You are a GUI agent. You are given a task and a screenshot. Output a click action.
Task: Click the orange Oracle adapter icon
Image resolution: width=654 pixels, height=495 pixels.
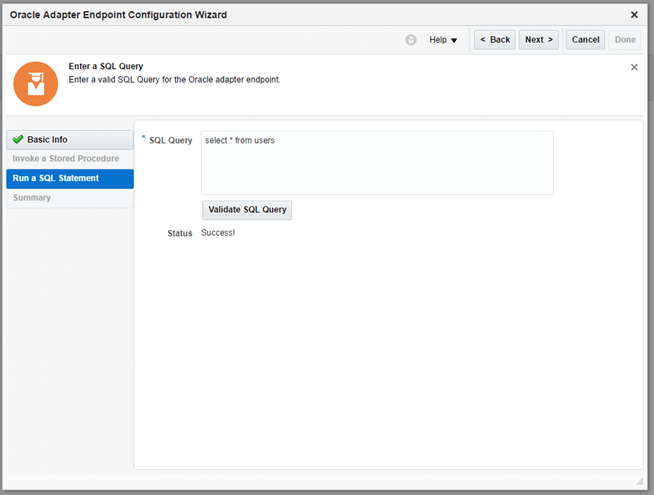pos(35,84)
